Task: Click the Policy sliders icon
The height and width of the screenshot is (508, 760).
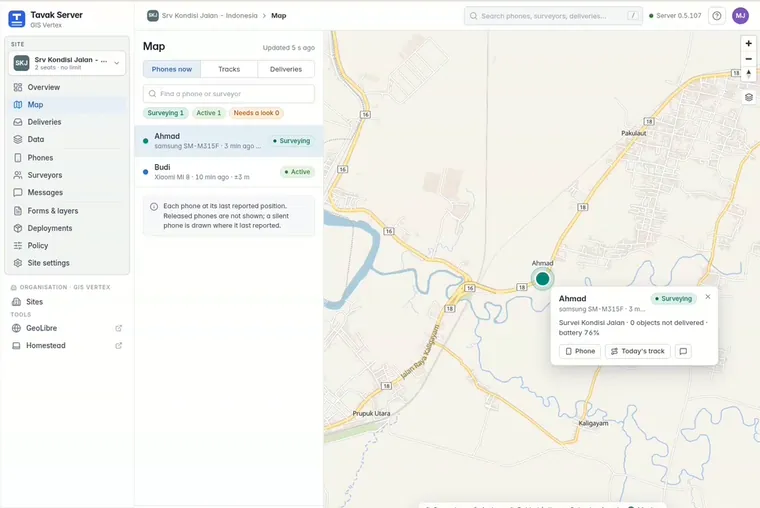Action: coord(18,245)
